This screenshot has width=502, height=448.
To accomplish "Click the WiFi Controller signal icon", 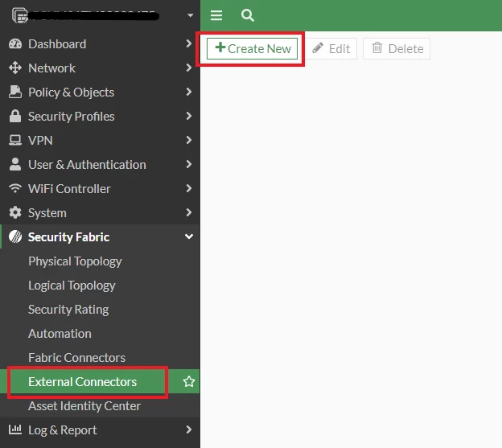I will (x=15, y=188).
